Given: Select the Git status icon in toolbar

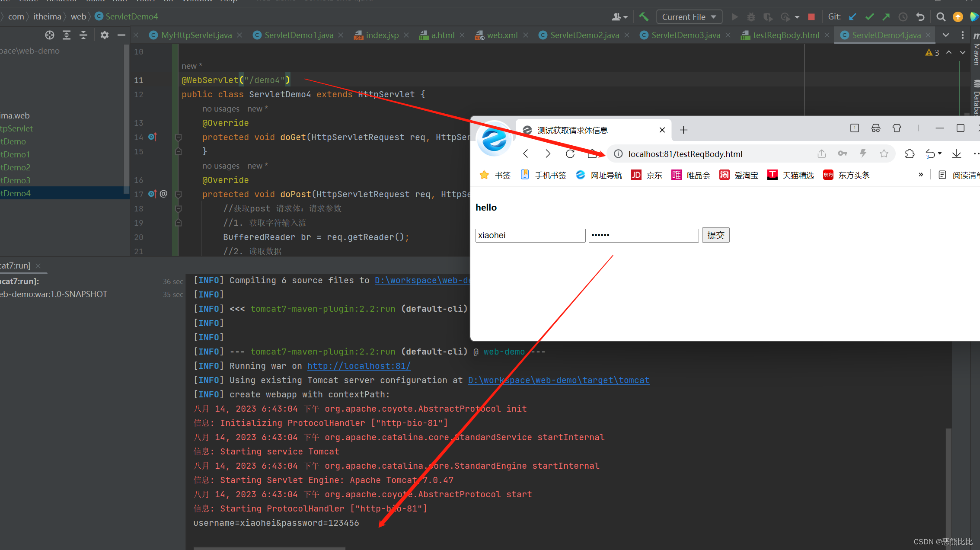Looking at the screenshot, I should coord(868,17).
